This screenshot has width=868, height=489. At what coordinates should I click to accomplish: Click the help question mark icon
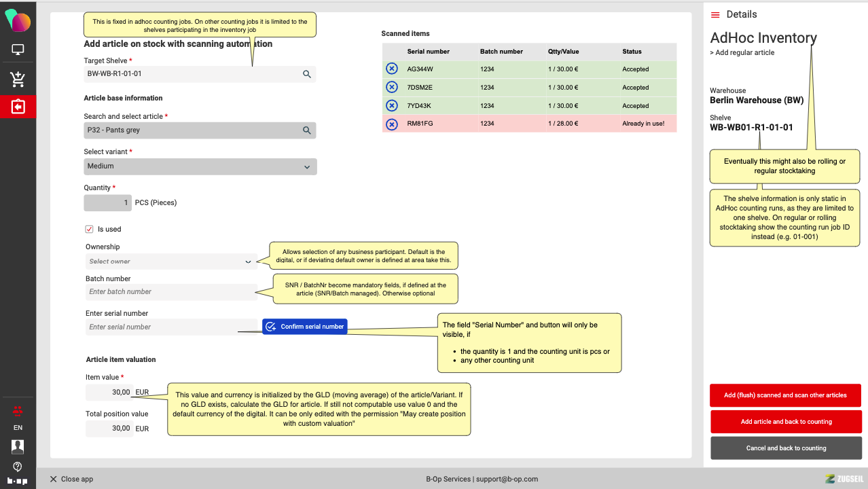point(18,467)
